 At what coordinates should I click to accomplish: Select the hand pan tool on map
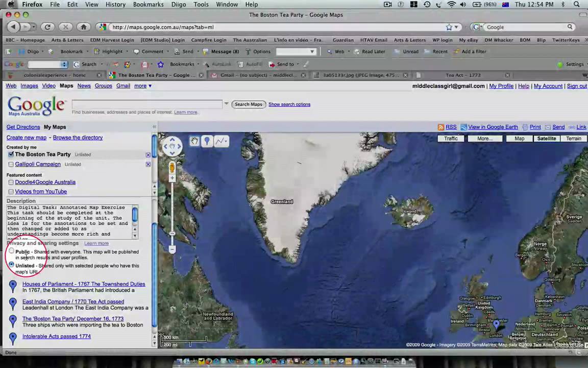coord(194,141)
